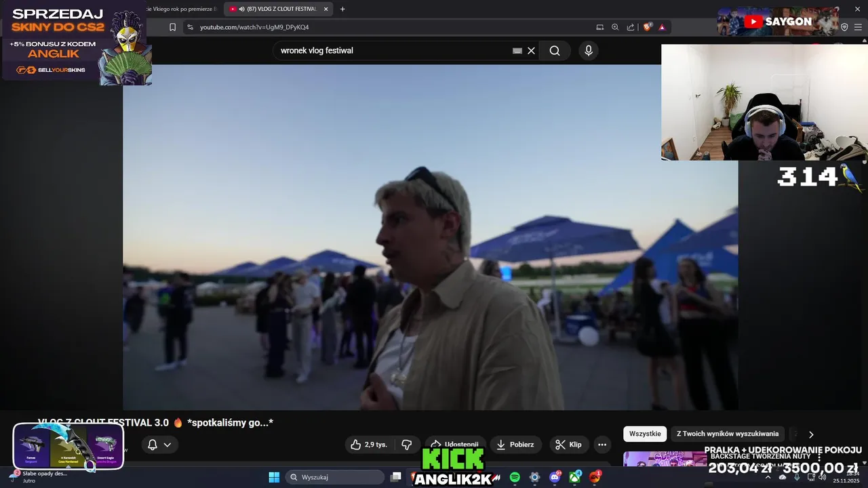This screenshot has height=488, width=868.
Task: Open the more actions ellipsis menu
Action: (602, 445)
